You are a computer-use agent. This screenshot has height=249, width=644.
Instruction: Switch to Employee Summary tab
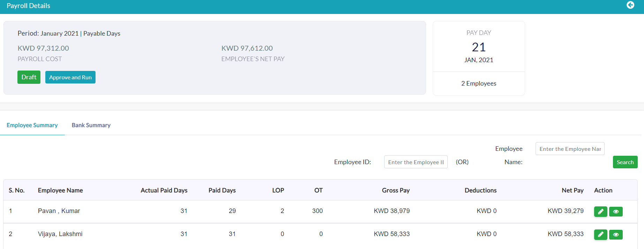point(32,125)
